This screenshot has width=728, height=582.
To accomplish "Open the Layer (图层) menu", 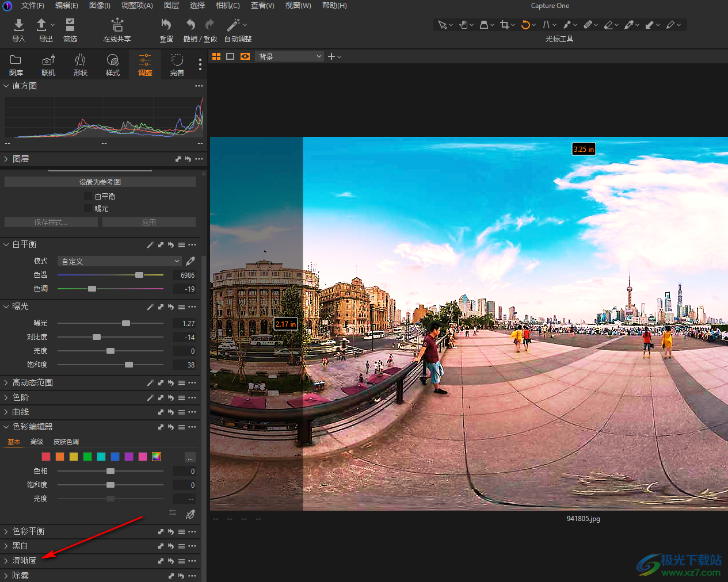I will click(171, 5).
